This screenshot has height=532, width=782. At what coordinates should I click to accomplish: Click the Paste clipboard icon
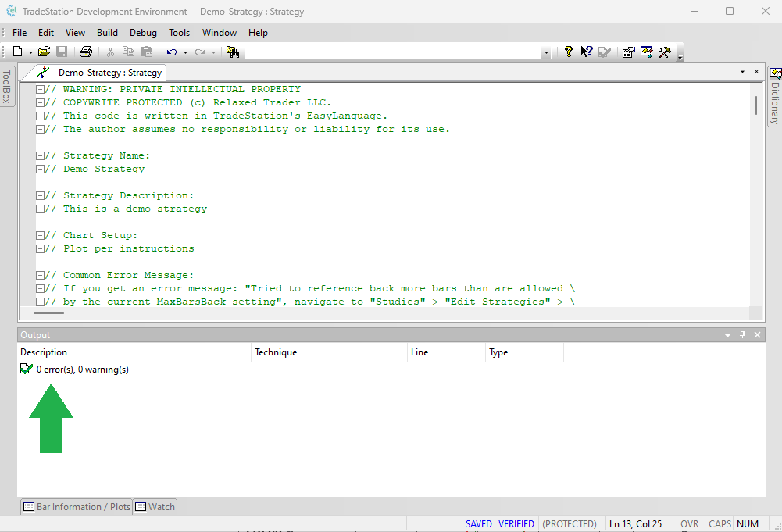[146, 52]
